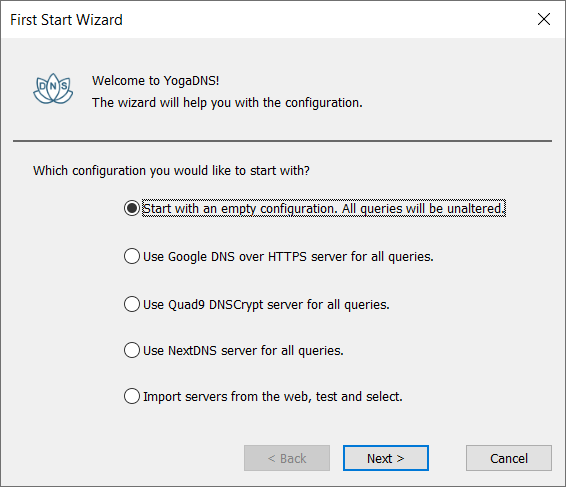566x487 pixels.
Task: Click the greyed-out < Back button
Action: [287, 458]
